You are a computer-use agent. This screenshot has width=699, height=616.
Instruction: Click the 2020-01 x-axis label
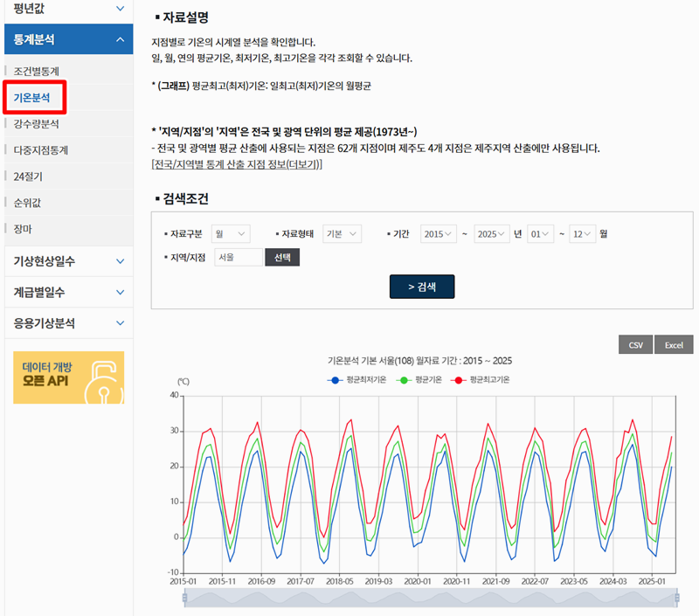418,581
